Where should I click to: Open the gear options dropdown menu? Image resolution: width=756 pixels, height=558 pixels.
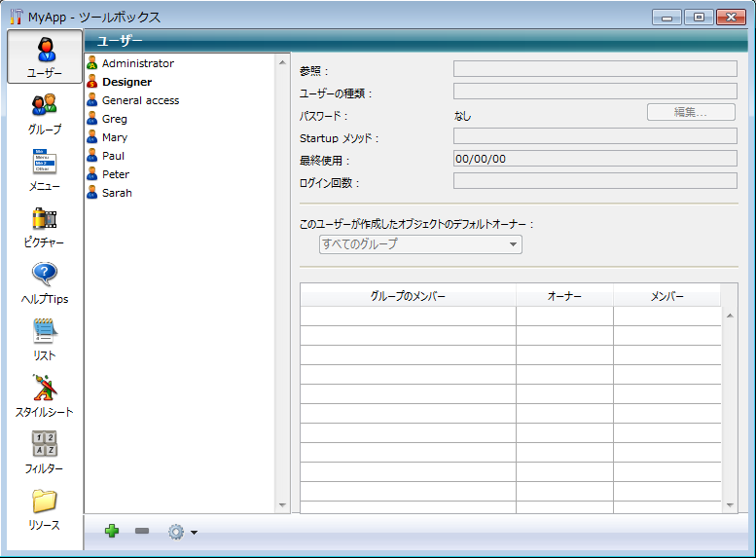[x=181, y=532]
